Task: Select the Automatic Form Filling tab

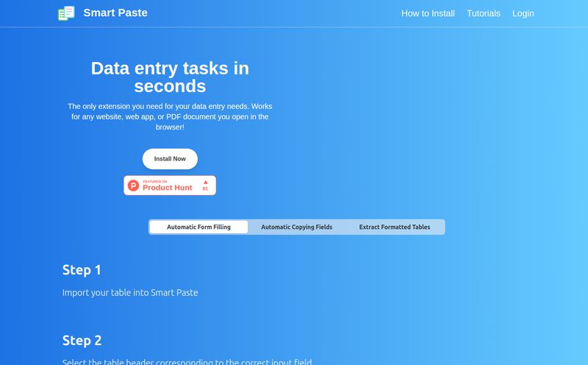Action: pos(198,227)
